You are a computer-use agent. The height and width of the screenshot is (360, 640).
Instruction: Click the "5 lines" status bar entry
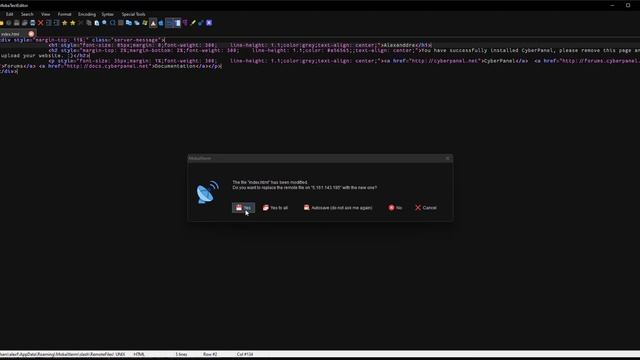coord(181,354)
